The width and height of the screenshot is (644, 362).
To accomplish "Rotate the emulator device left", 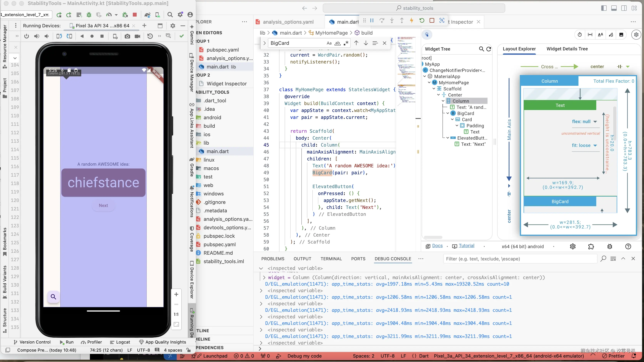I will pyautogui.click(x=59, y=36).
